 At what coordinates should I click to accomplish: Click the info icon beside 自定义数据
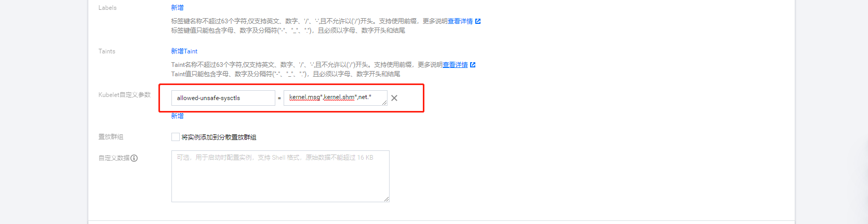coord(134,158)
